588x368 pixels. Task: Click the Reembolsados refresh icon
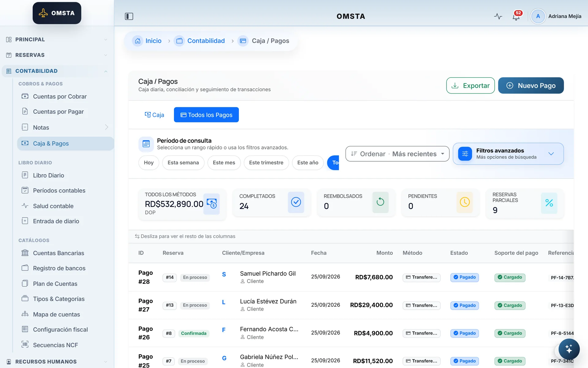tap(380, 202)
